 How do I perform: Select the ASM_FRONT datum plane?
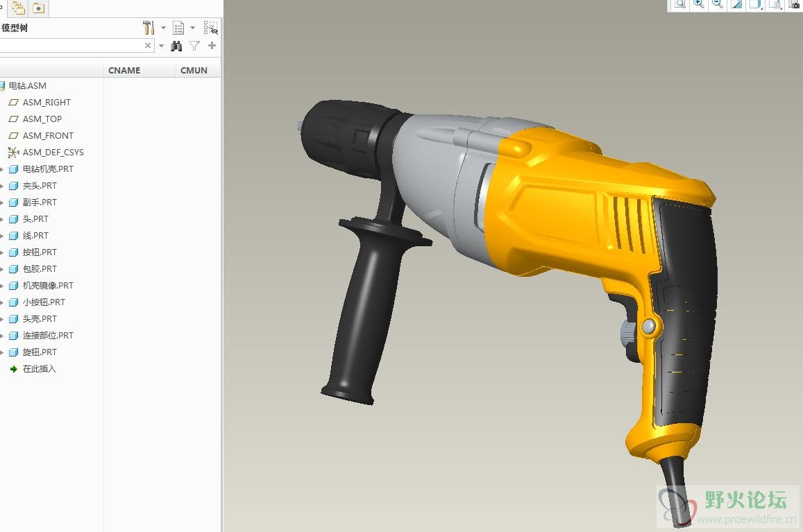(47, 136)
